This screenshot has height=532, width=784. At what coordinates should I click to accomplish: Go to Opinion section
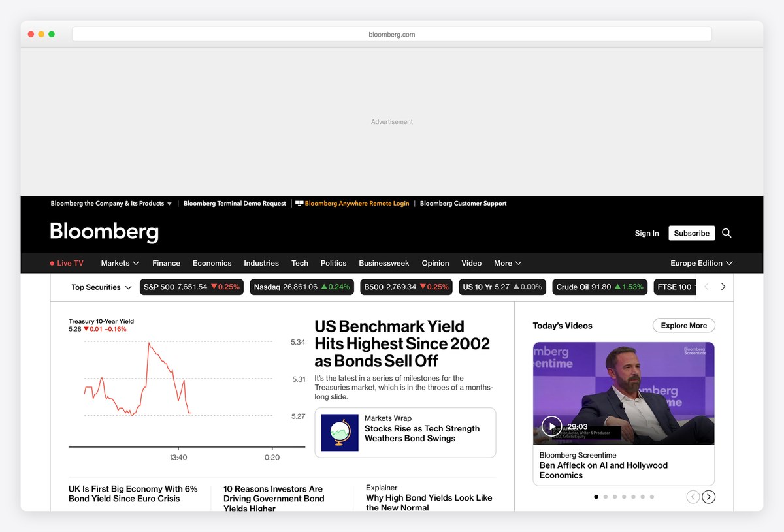(x=435, y=263)
